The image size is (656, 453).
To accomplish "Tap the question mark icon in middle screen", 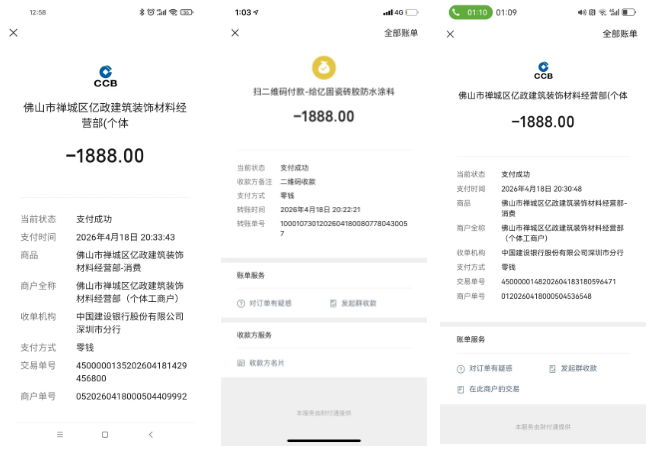I will (241, 304).
